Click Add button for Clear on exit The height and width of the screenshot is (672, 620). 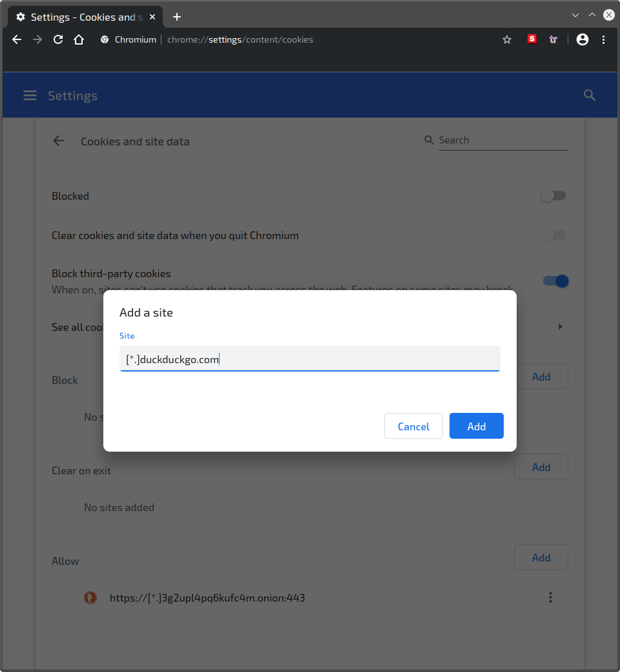coord(541,467)
